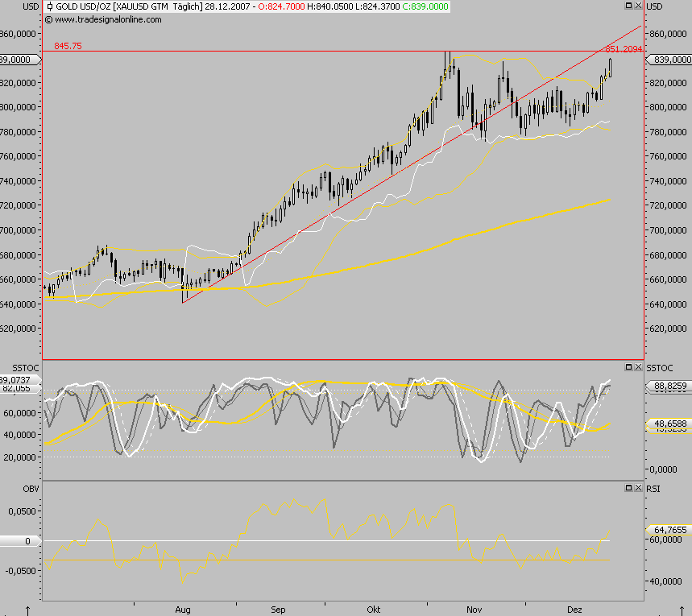
Task: Click 0,0500 on the OBV axis
Action: click(22, 511)
